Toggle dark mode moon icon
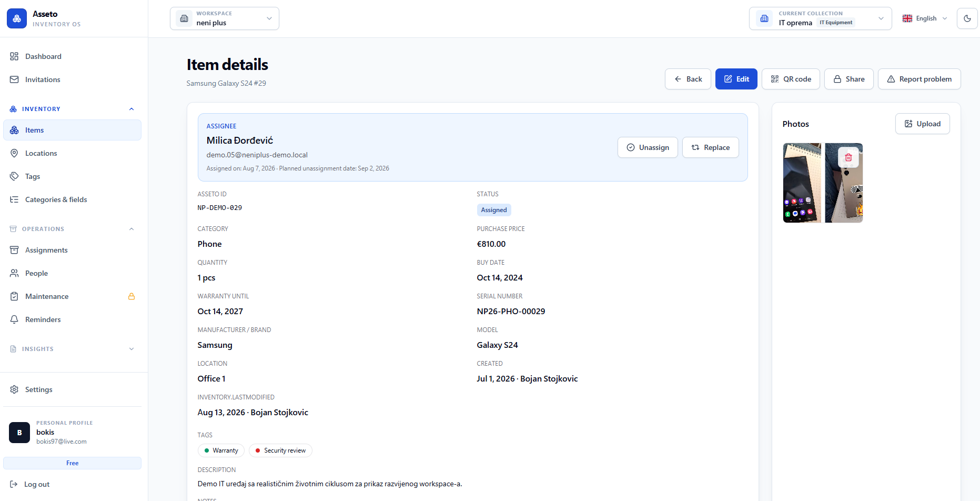The height and width of the screenshot is (501, 980). 967,18
